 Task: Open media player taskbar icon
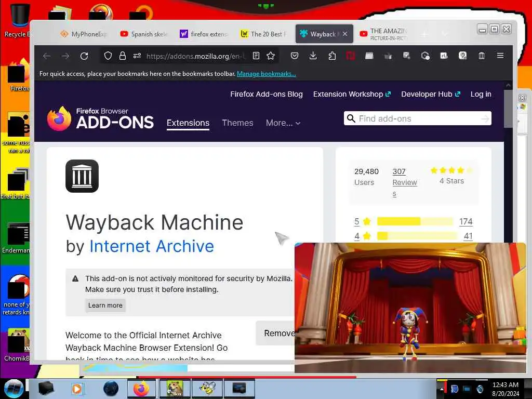(77, 389)
